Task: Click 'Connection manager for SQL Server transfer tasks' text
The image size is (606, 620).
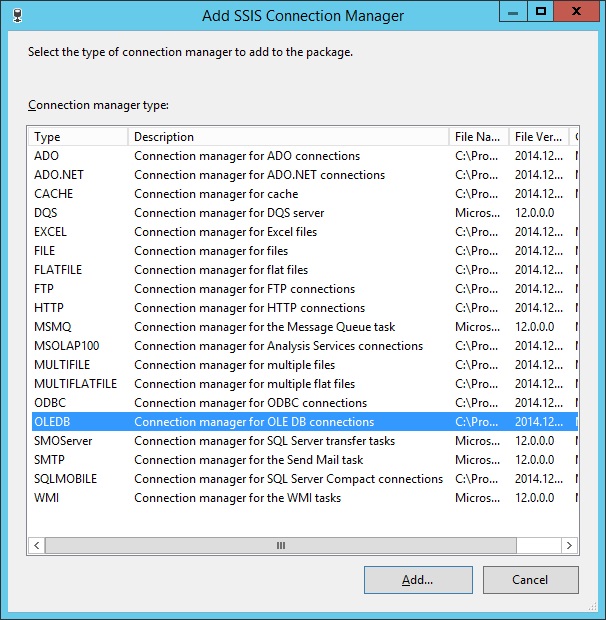Action: pyautogui.click(x=265, y=440)
